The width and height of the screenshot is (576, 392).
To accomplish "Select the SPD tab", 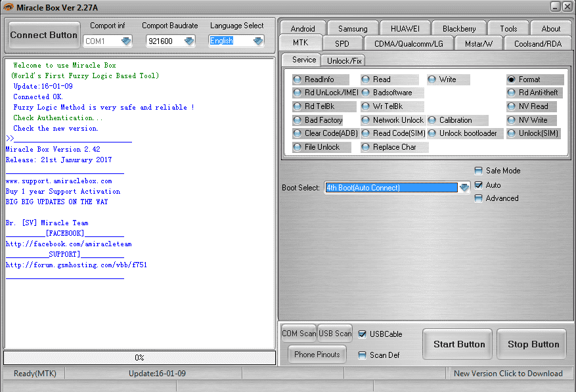I will click(x=342, y=43).
